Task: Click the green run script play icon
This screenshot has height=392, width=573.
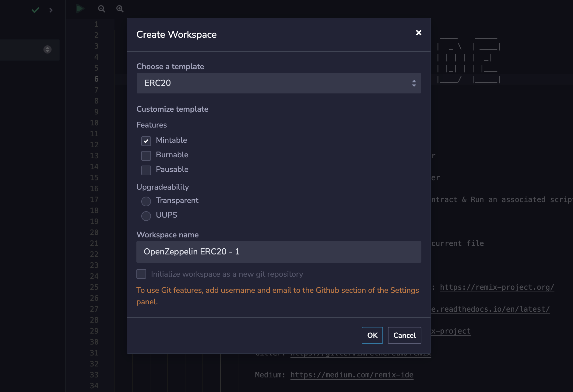Action: pos(80,9)
